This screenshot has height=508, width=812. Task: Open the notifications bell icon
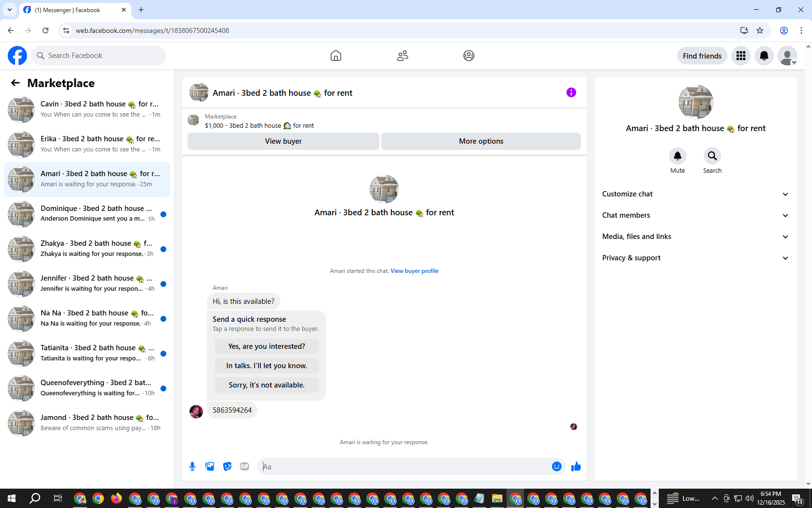click(x=764, y=56)
